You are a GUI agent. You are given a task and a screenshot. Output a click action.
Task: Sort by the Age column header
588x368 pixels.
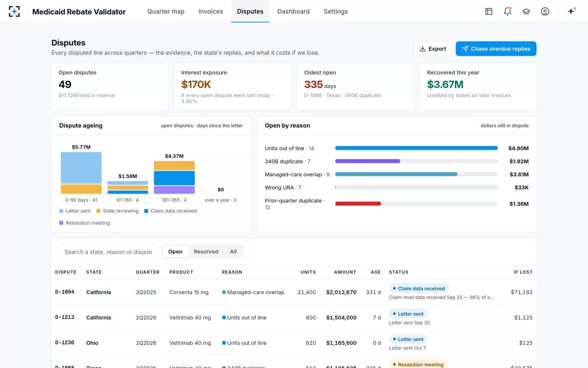(376, 272)
